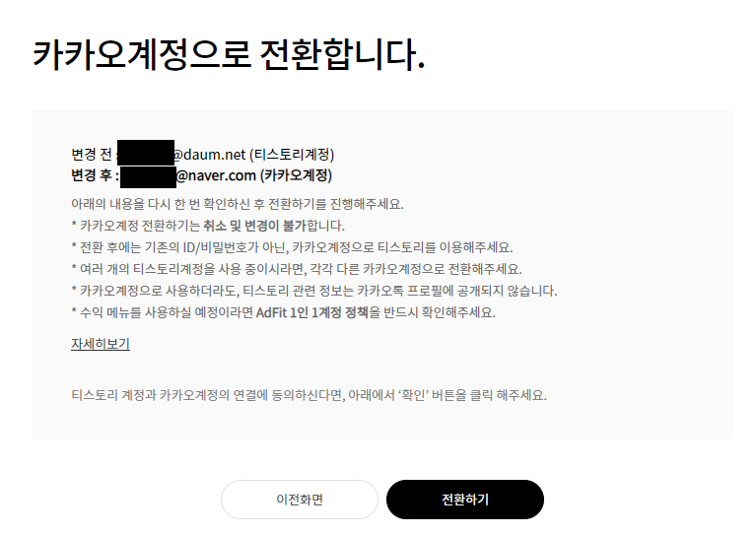Click the 카카오계정으로 전환합니다 heading
Screen dimensions: 756x535
229,54
